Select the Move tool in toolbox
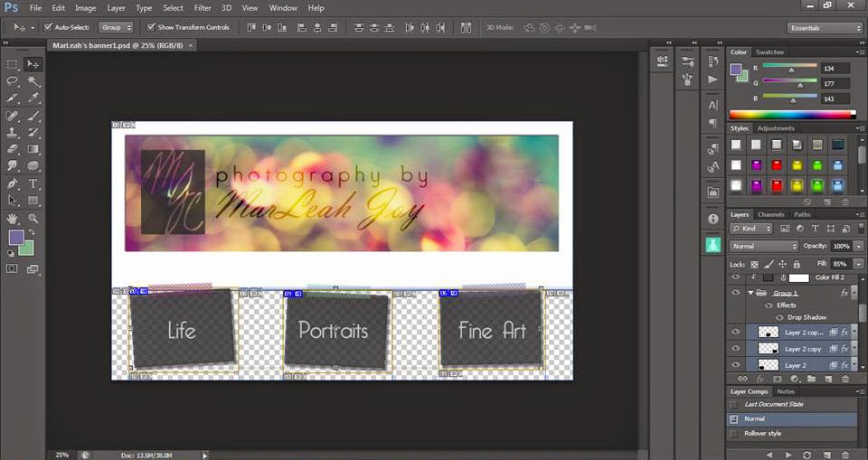 click(33, 65)
